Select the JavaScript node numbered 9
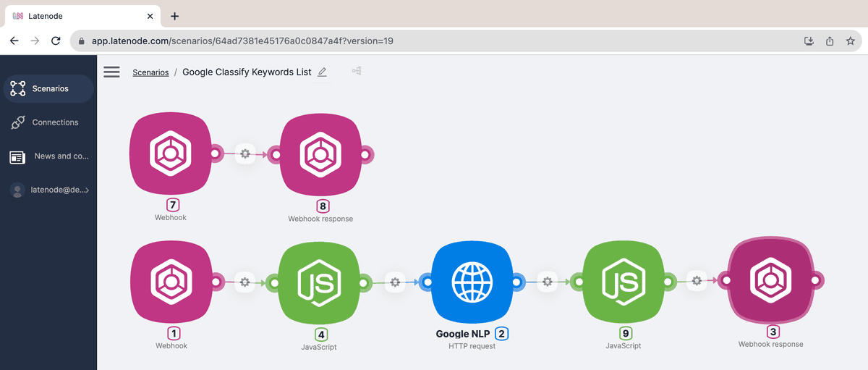The height and width of the screenshot is (370, 868). coord(624,282)
